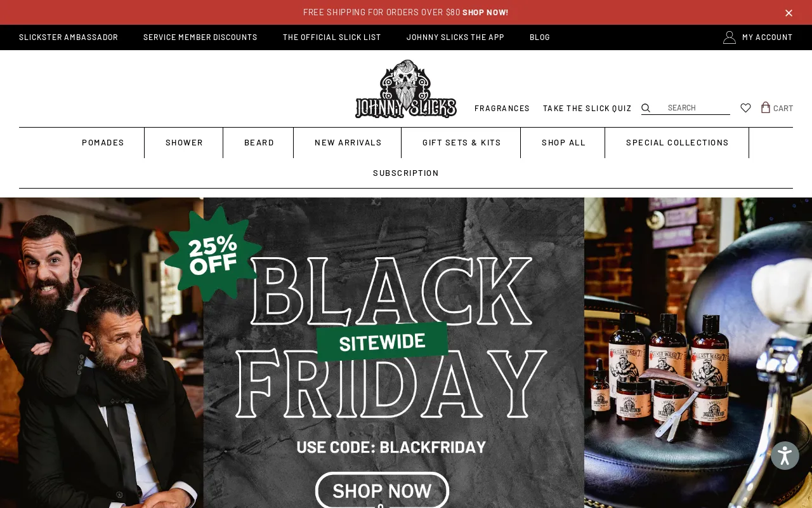Viewport: 812px width, 508px height.
Task: Click the search magnifier icon
Action: [x=646, y=108]
